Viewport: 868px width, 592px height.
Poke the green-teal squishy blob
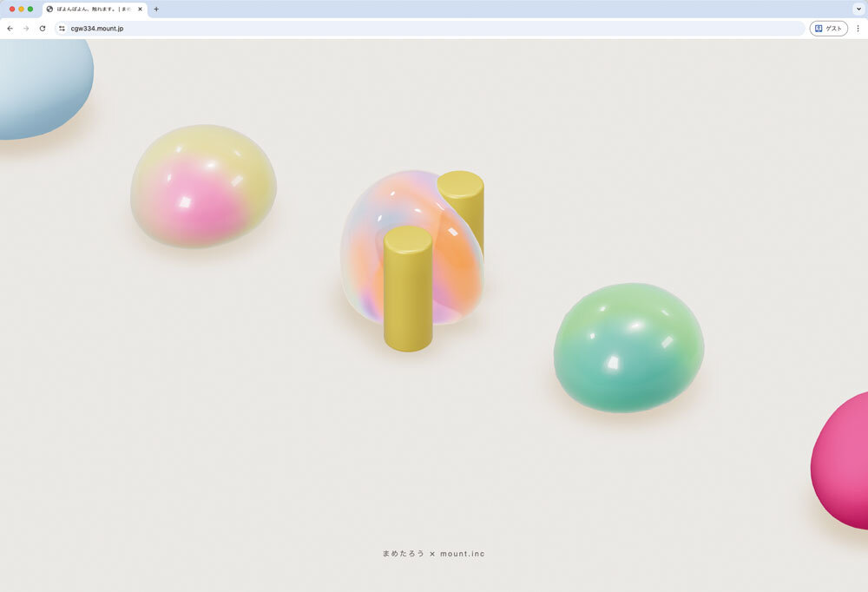click(628, 348)
